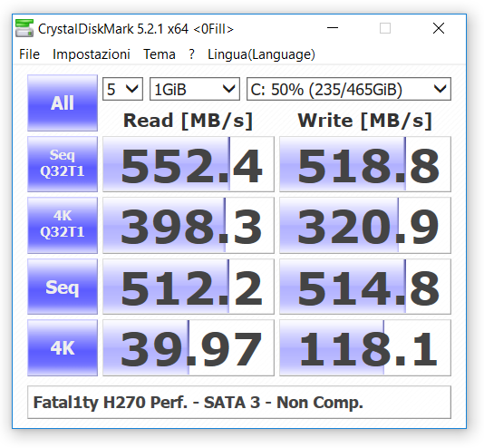The height and width of the screenshot is (448, 484).
Task: Close the CrystalDiskMark window
Action: point(439,28)
